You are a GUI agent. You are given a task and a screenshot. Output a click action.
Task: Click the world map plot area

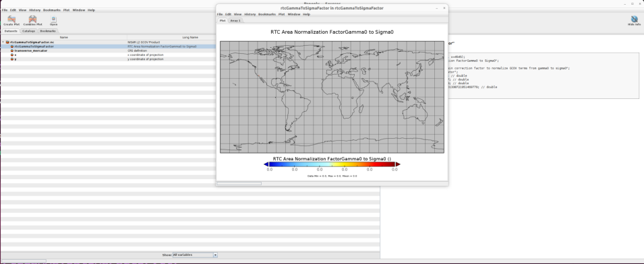click(332, 97)
